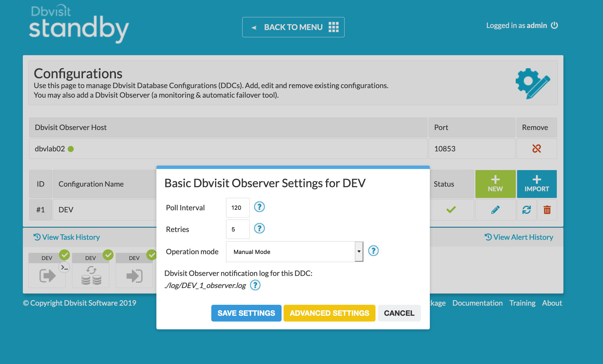Screen dimensions: 603x364
Task: Click green check badge on second DEV task
Action: [x=108, y=255]
